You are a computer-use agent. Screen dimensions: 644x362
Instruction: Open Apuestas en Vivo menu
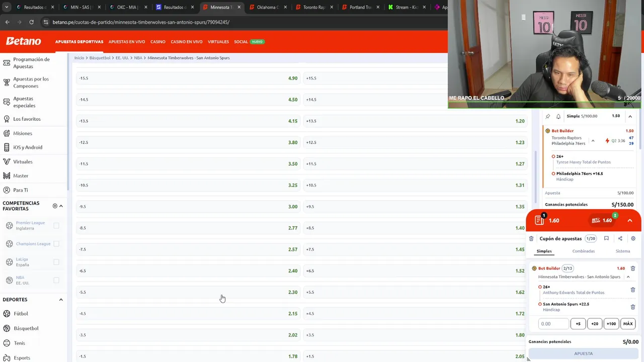tap(127, 42)
